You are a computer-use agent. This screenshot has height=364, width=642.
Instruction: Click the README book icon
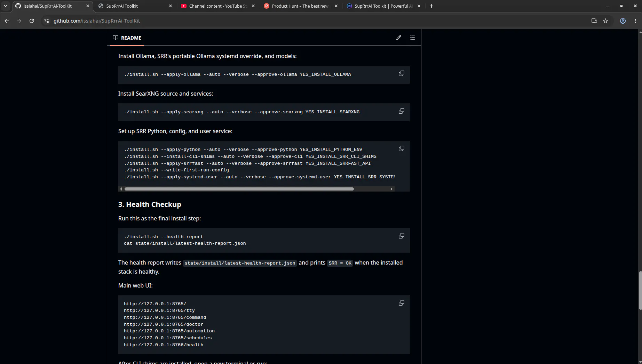click(116, 38)
